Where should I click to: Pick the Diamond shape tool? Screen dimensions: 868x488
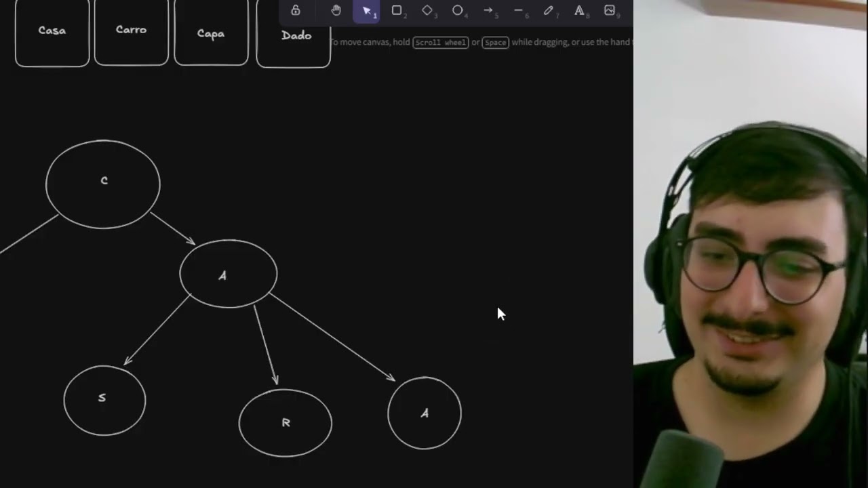[427, 10]
